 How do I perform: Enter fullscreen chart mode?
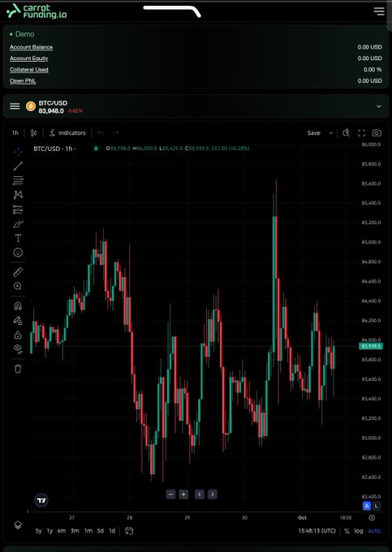click(361, 132)
